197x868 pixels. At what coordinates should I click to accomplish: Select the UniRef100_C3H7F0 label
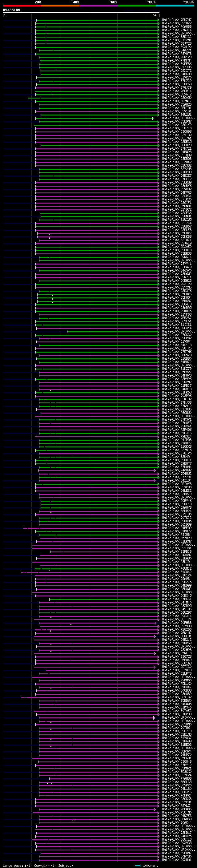[x=177, y=128]
